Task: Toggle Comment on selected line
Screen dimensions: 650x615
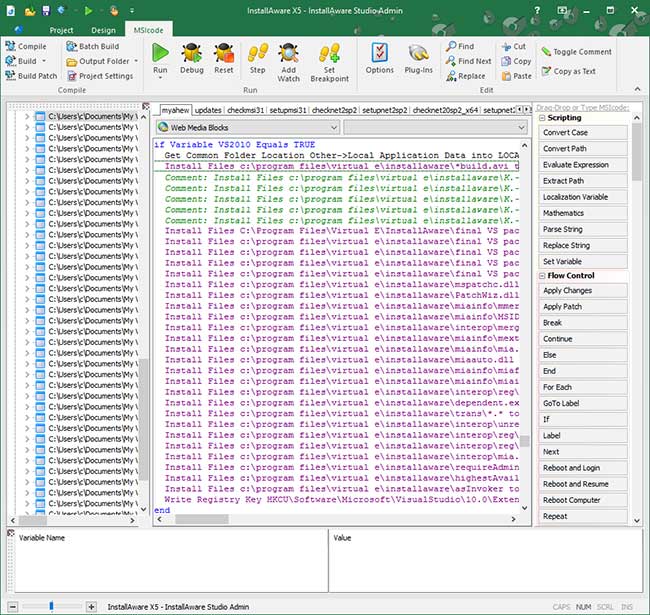Action: coord(576,51)
